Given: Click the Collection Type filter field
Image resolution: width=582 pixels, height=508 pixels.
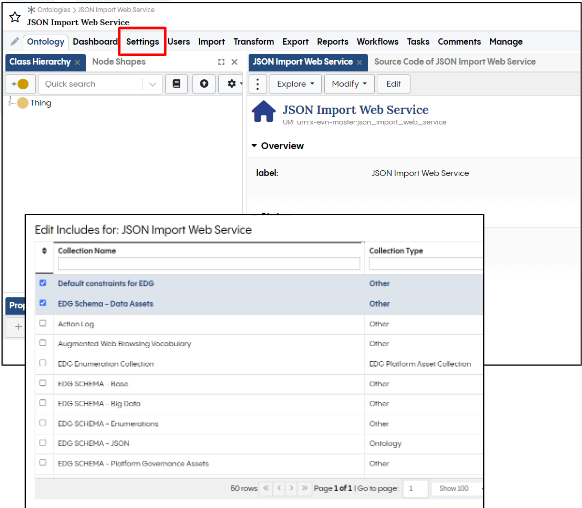Looking at the screenshot, I should pos(425,264).
